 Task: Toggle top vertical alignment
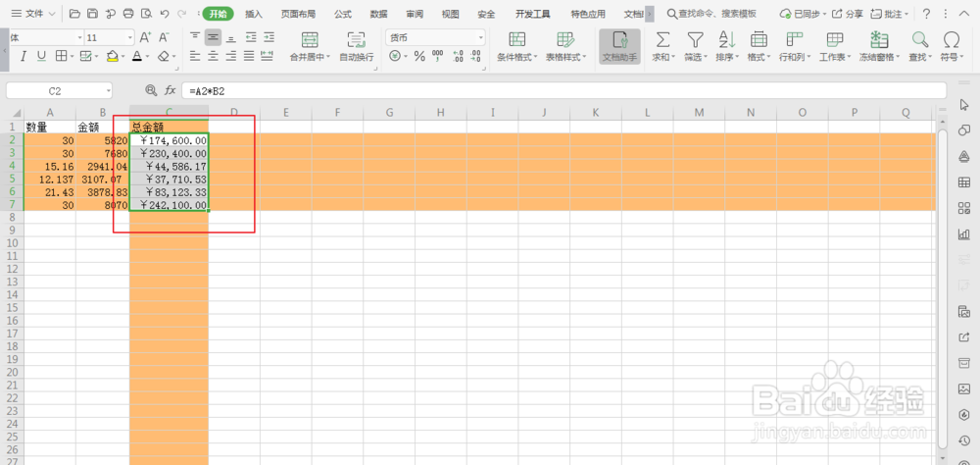point(195,37)
